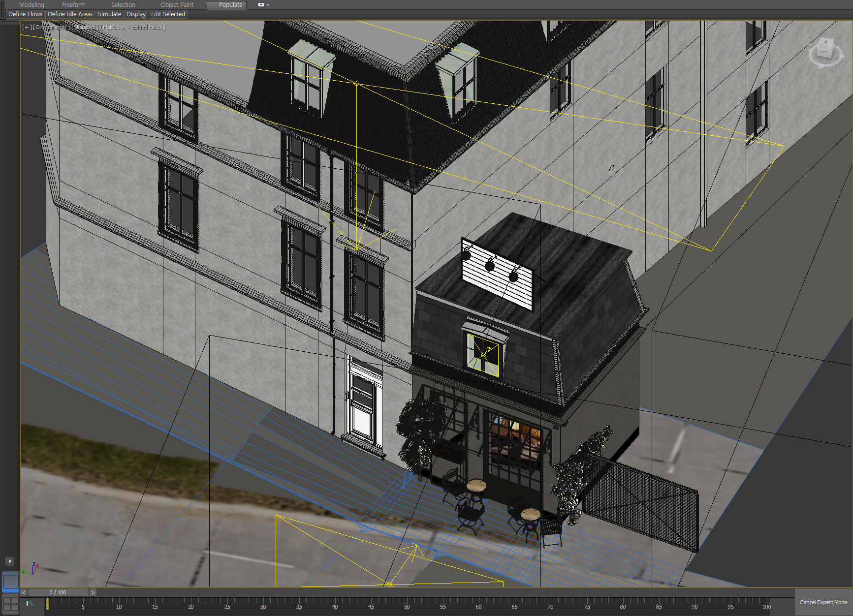The image size is (853, 616).
Task: Open the Freeform ribbon tab
Action: [73, 4]
